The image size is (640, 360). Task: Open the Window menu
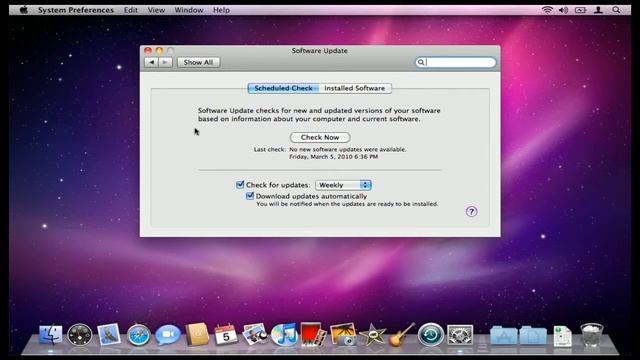[x=189, y=10]
